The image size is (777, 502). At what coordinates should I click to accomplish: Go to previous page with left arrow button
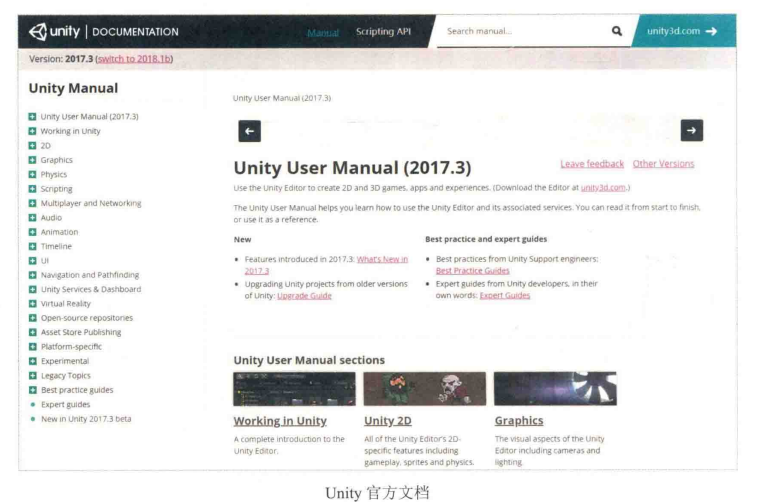tap(249, 131)
